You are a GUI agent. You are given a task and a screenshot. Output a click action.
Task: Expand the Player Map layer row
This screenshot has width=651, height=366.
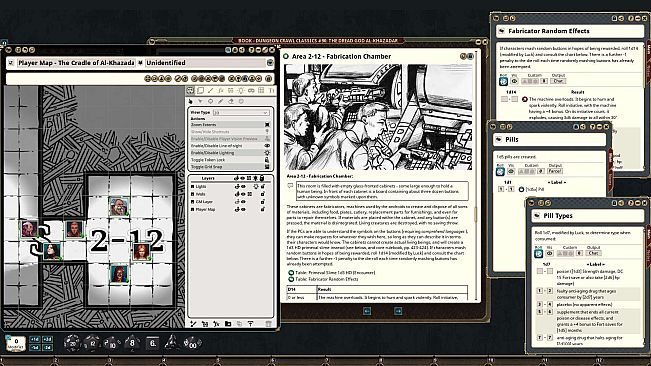click(x=192, y=210)
